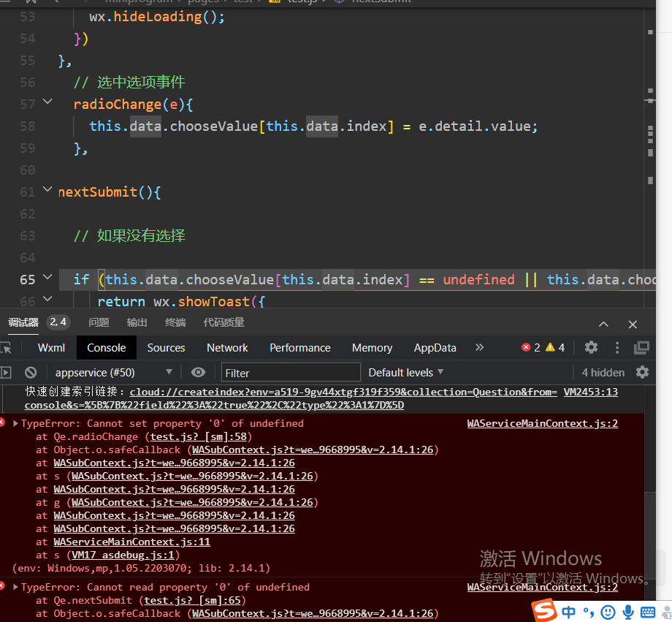
Task: Fold the if block at line 65
Action: (x=47, y=277)
